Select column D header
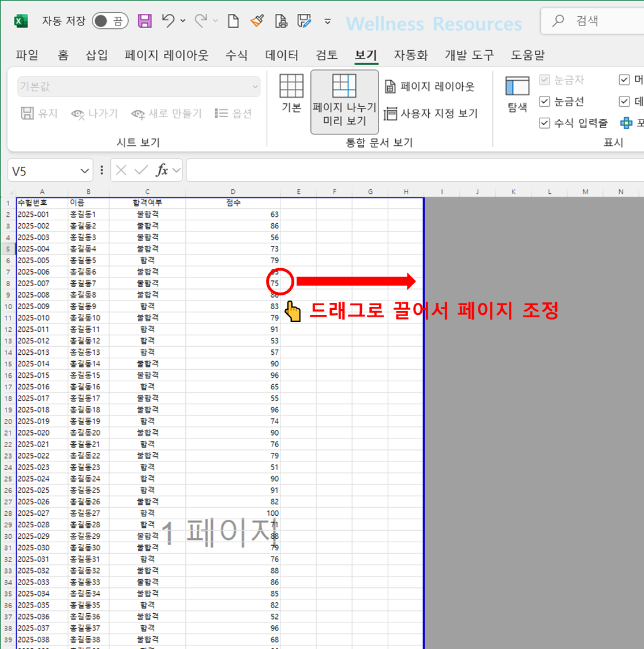This screenshot has height=649, width=644. point(233,192)
